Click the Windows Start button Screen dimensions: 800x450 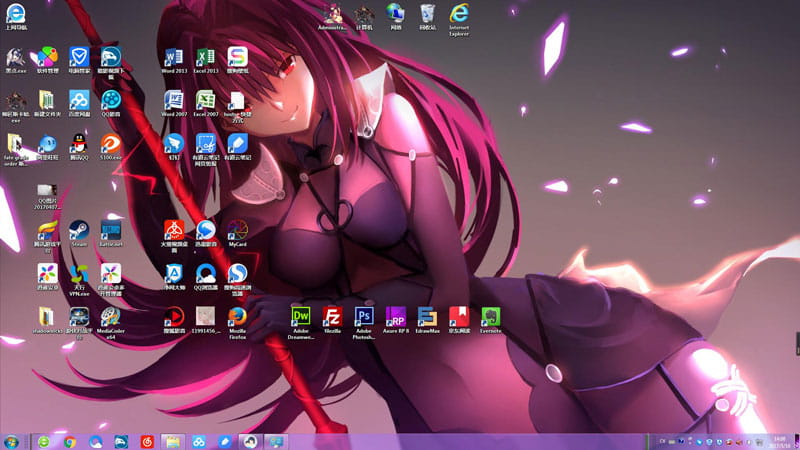[12, 441]
